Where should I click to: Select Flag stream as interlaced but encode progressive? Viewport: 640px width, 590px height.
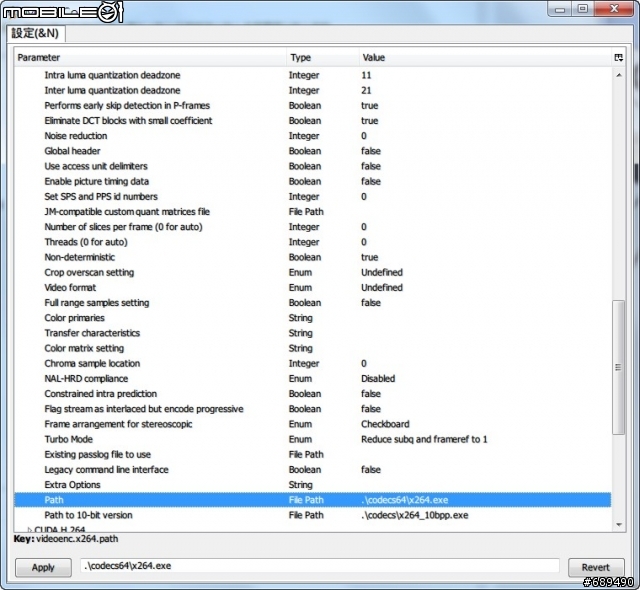(313, 408)
